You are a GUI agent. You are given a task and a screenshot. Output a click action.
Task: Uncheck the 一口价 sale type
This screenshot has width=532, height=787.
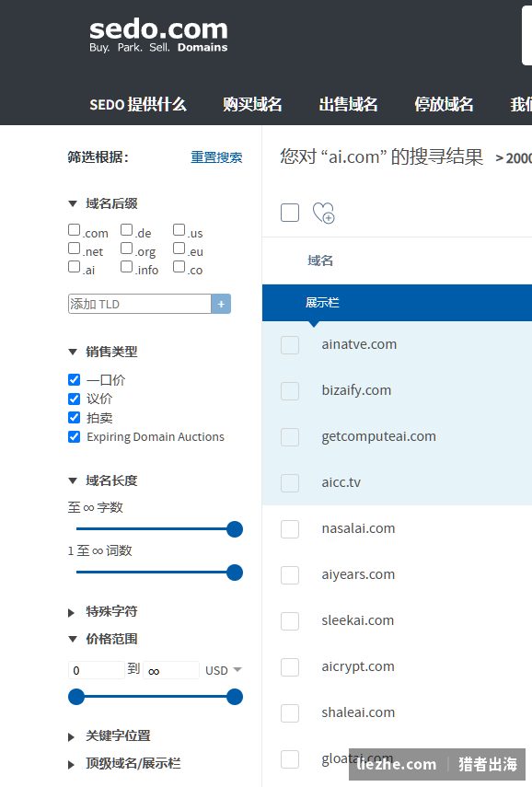(74, 379)
